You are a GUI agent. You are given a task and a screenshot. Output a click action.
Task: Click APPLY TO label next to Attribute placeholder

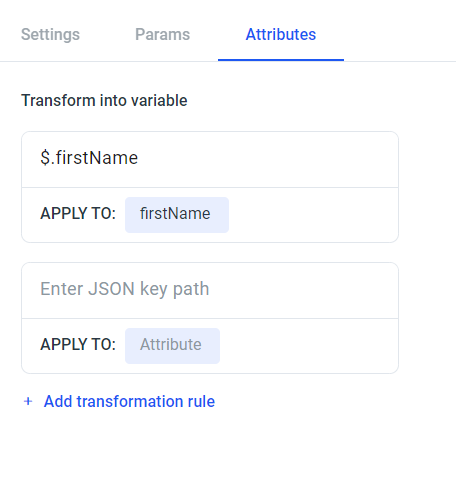78,345
